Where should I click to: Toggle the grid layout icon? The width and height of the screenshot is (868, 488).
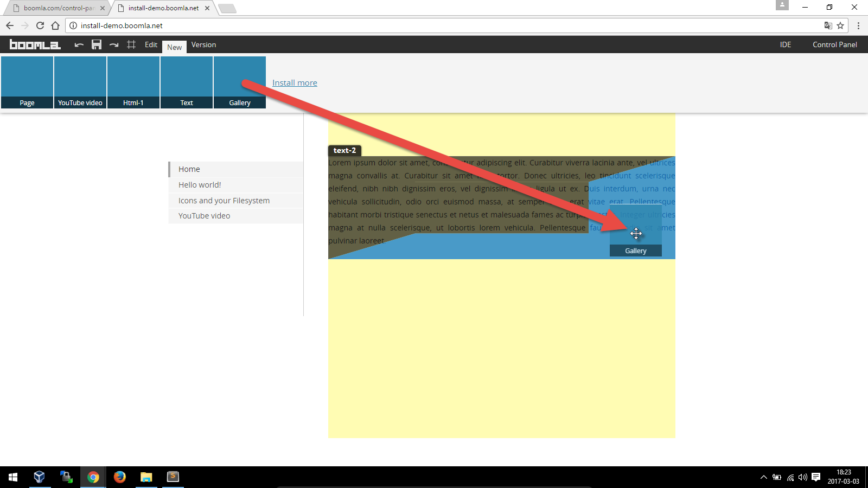(x=131, y=45)
